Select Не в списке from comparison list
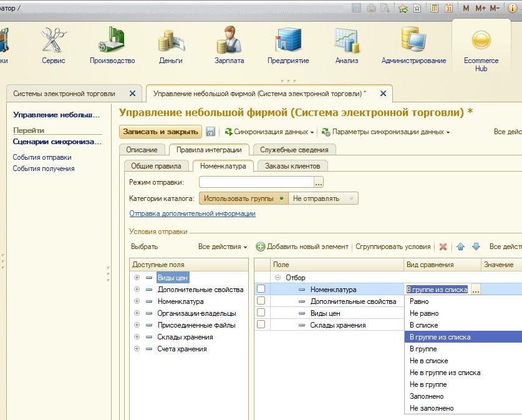Screen dimensions: 522x420 point(428,361)
